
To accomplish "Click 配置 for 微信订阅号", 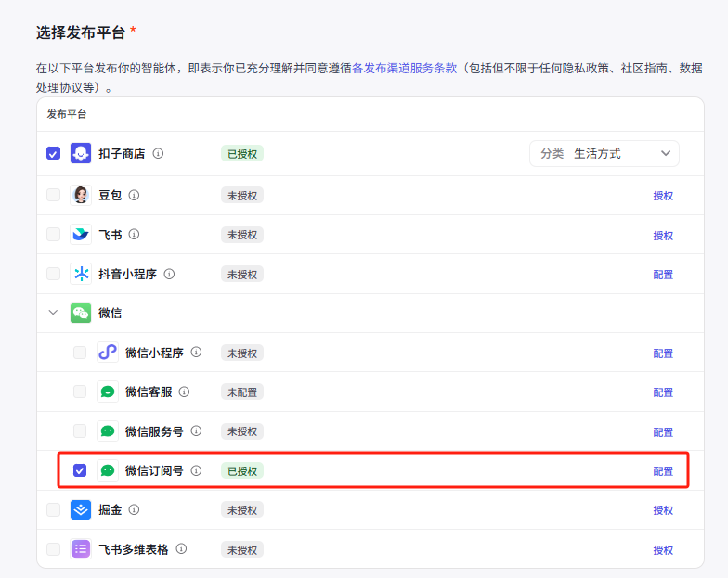I will click(x=663, y=471).
